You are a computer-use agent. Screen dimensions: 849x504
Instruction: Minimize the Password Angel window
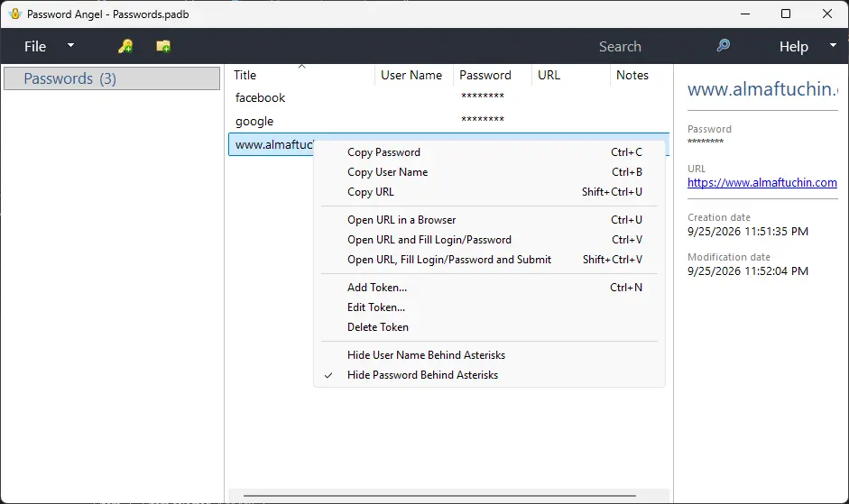(745, 14)
